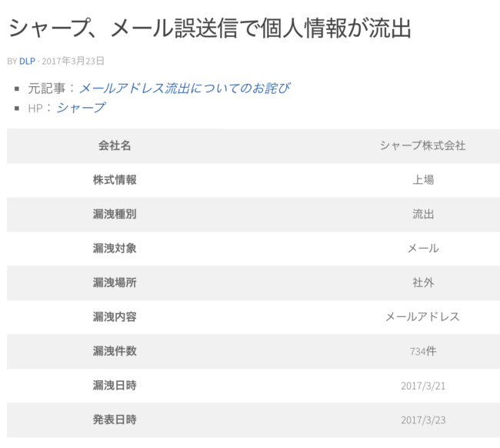
Task: Open the メールアドレス流出についてのお詫び article link
Action: 185,88
